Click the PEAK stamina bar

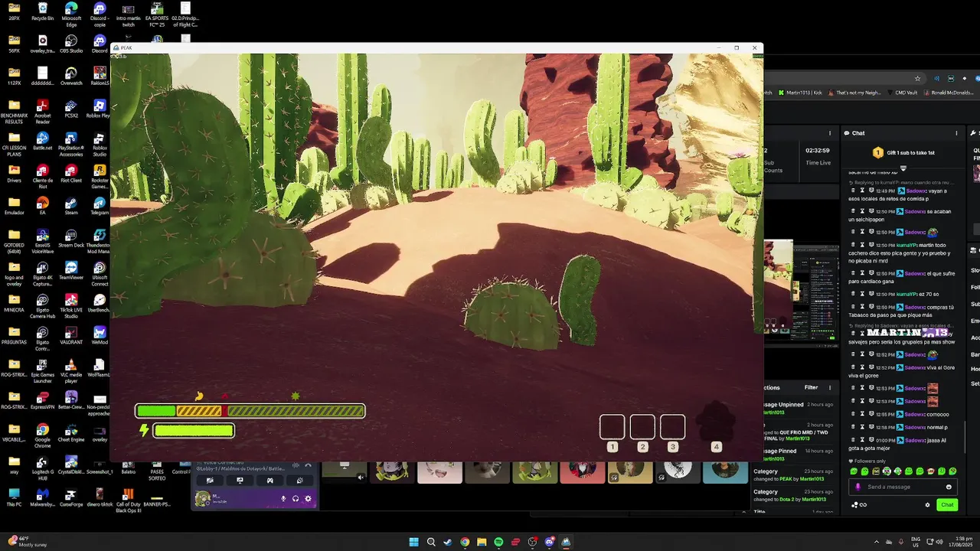(x=194, y=431)
